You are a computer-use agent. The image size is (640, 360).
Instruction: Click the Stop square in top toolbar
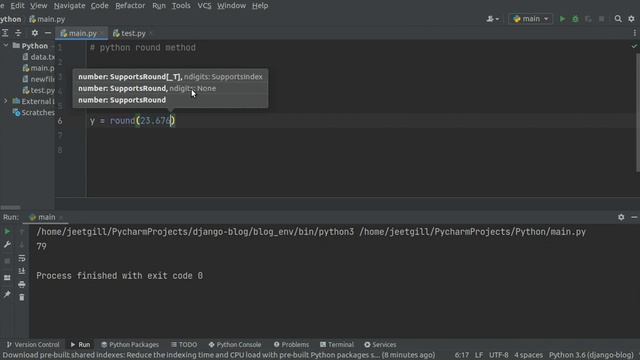click(x=601, y=19)
